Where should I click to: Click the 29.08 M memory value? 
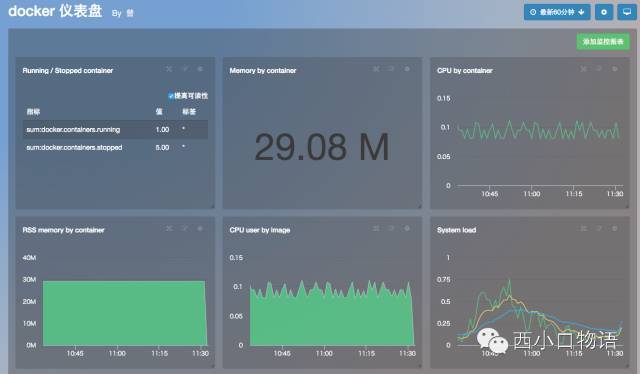pyautogui.click(x=322, y=147)
